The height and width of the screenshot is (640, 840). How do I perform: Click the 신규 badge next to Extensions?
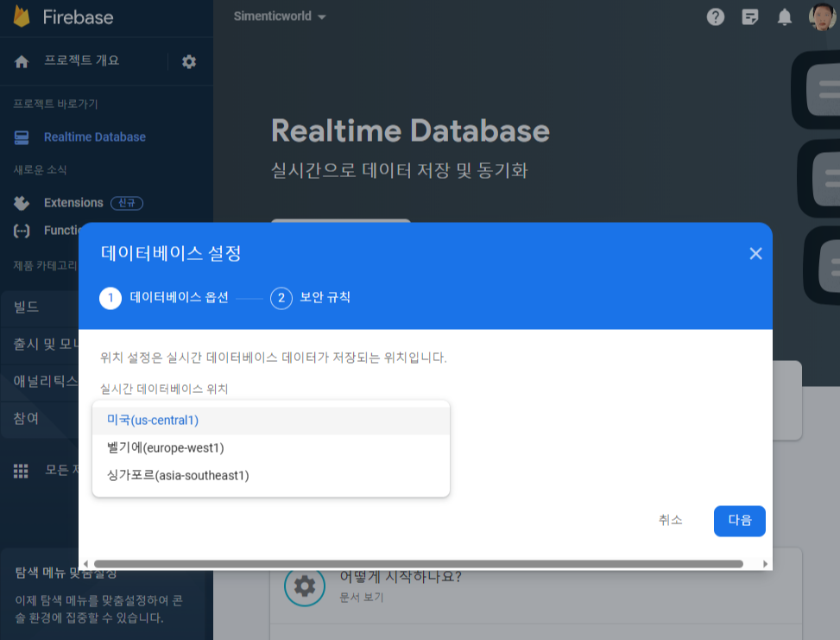pos(127,203)
